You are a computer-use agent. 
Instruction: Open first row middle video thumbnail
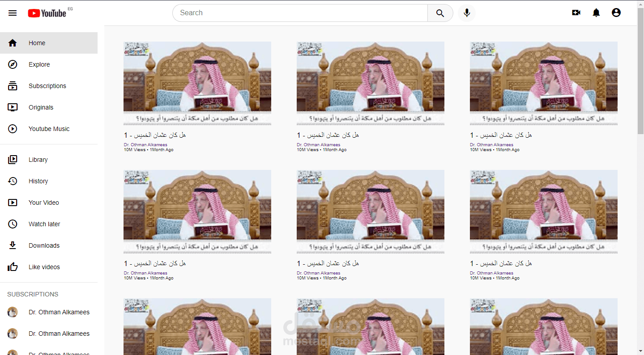point(371,83)
